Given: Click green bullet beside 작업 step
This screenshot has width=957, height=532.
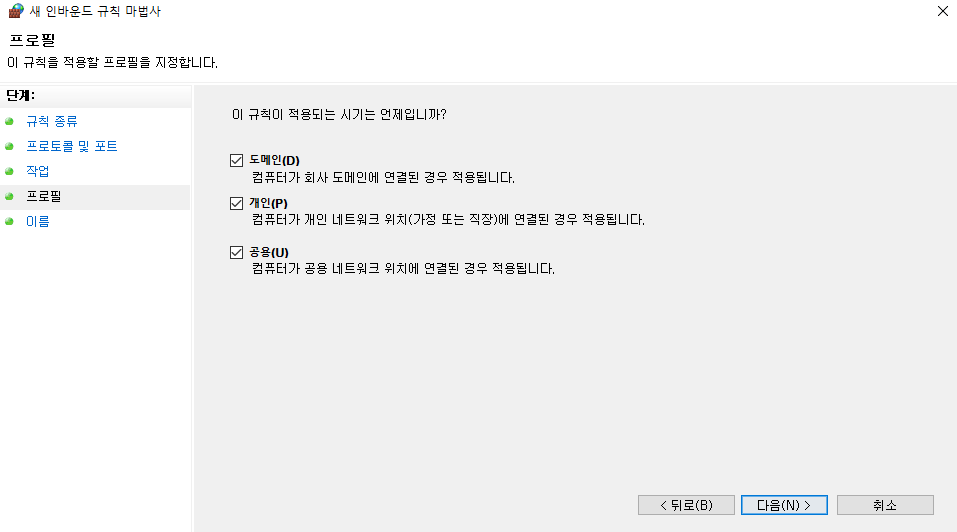Looking at the screenshot, I should point(9,171).
